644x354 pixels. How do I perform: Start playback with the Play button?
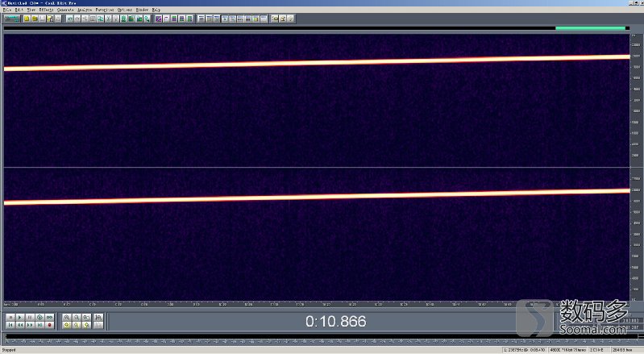point(20,318)
